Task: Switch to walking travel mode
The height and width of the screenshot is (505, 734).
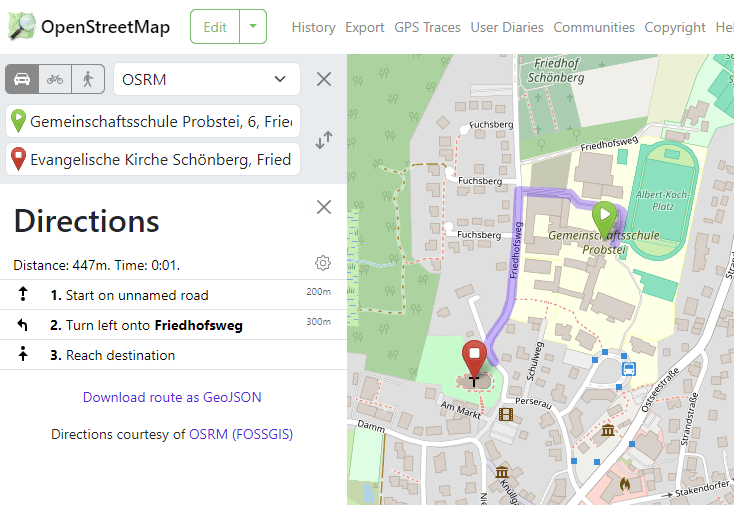Action: pos(87,79)
